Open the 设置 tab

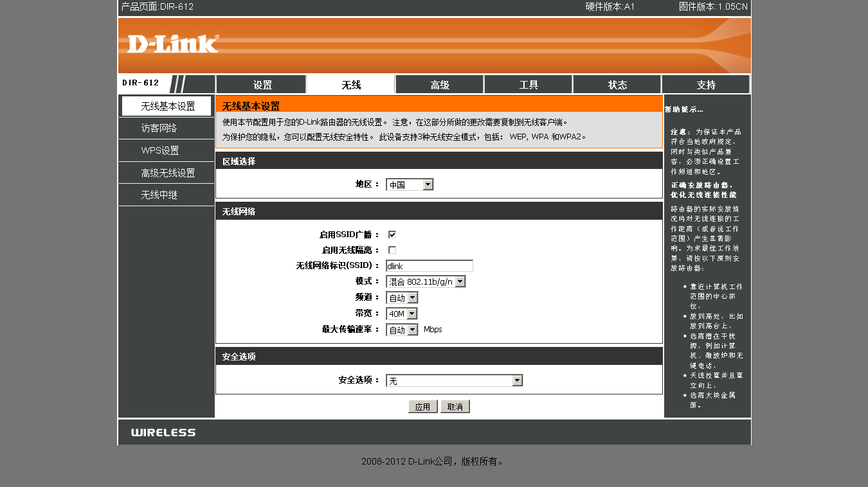click(261, 85)
